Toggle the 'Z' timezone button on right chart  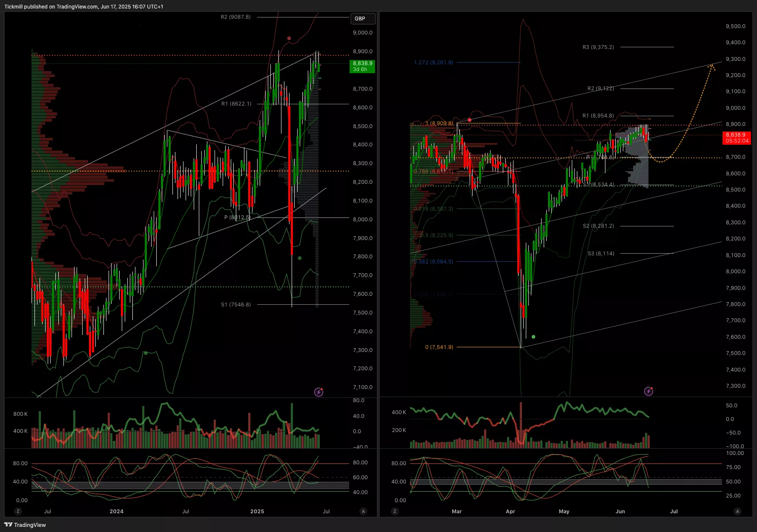tap(395, 511)
